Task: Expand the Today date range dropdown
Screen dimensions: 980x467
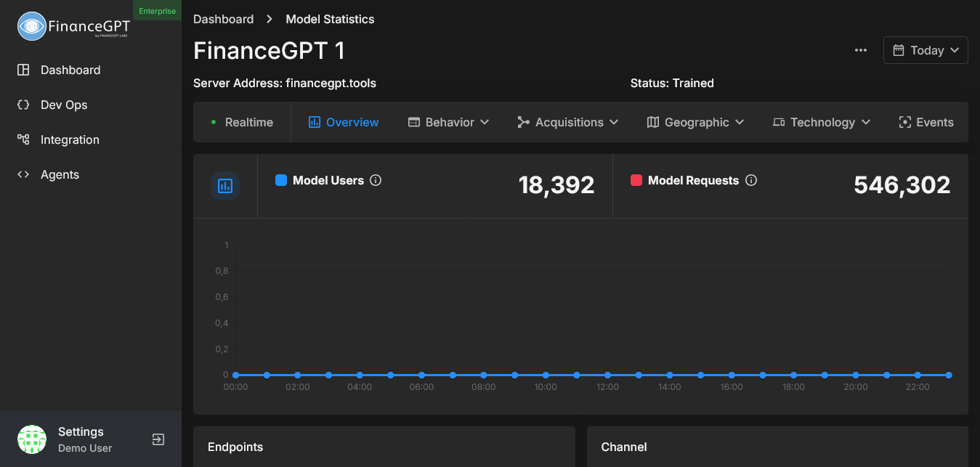Action: [926, 50]
